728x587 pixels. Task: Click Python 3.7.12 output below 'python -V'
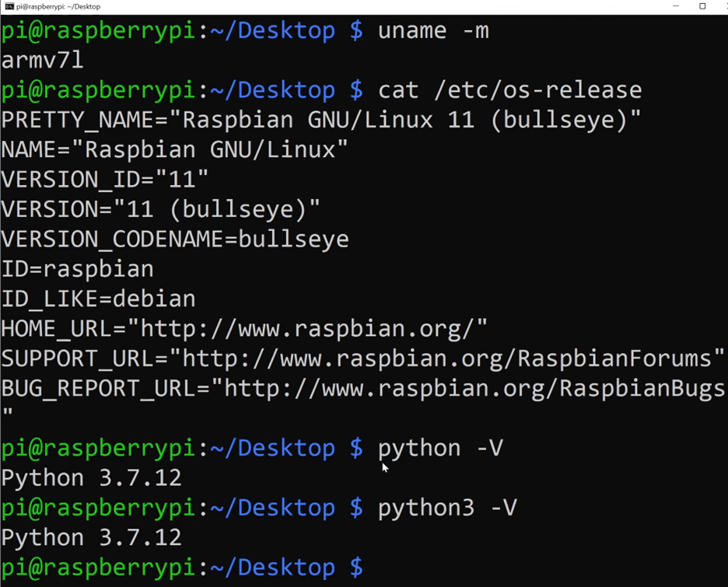pos(91,478)
